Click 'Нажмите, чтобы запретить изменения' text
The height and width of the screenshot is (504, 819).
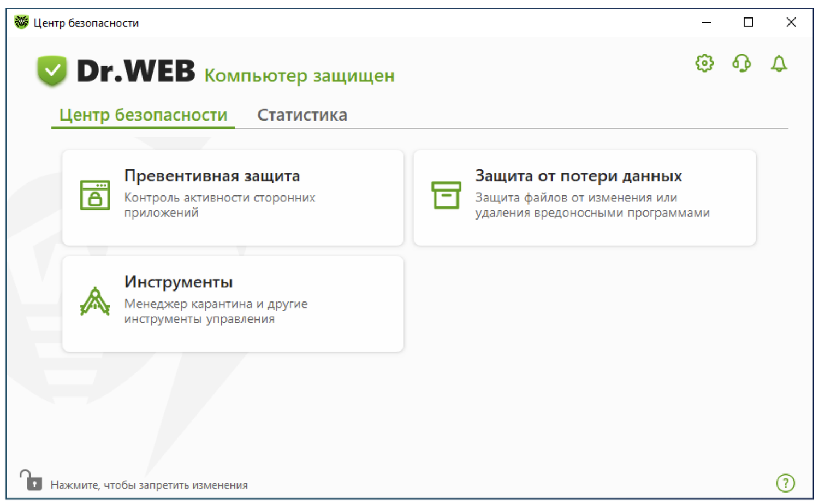click(149, 485)
